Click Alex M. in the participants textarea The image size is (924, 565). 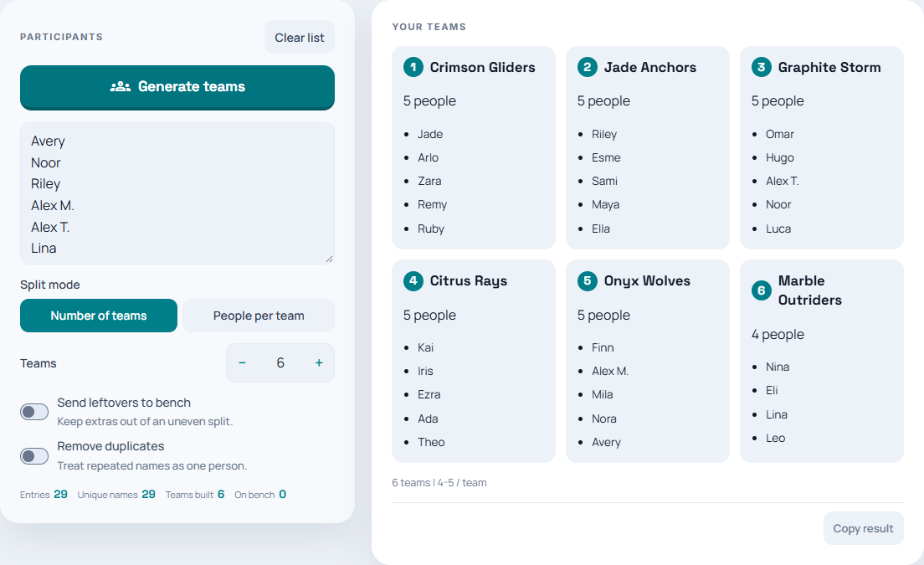coord(53,206)
